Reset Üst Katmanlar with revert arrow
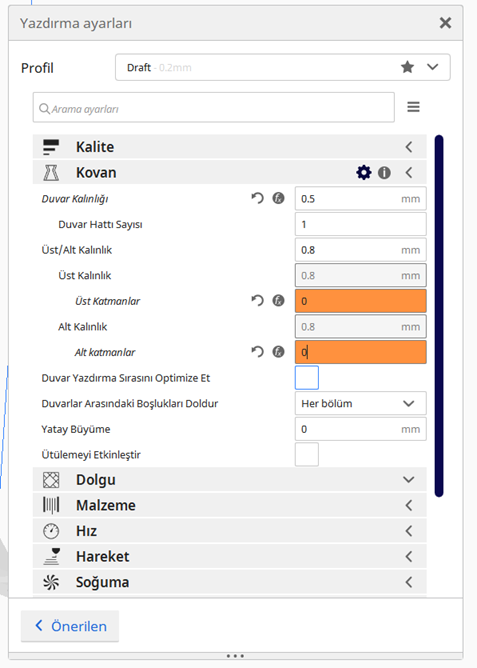This screenshot has width=477, height=668. 257,300
